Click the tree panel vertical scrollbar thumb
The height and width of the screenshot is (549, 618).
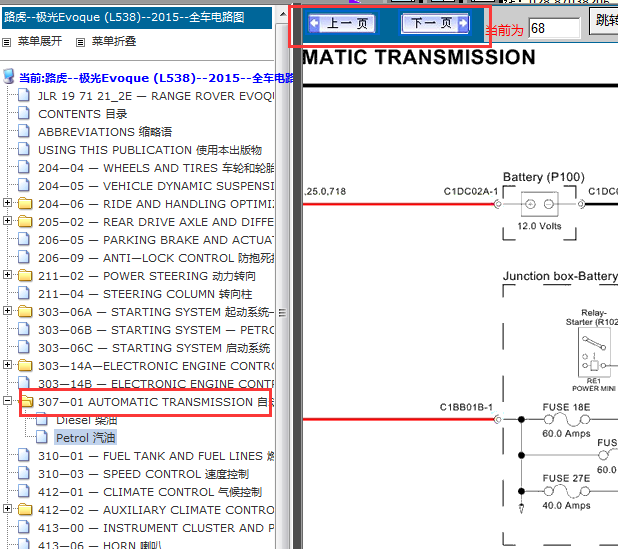click(282, 313)
